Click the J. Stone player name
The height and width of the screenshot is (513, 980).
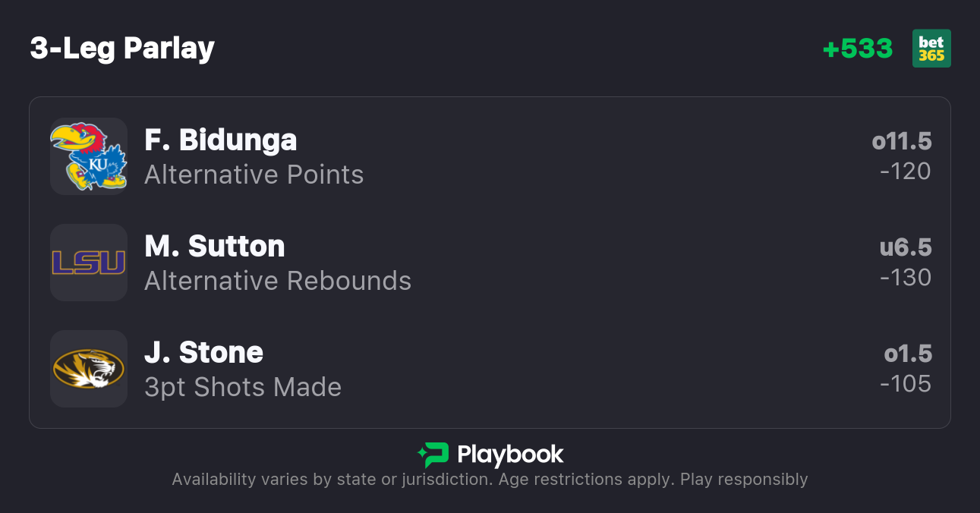pyautogui.click(x=203, y=352)
